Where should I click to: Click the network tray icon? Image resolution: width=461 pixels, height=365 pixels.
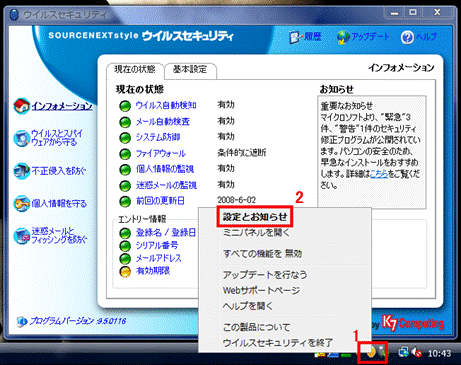pyautogui.click(x=403, y=352)
